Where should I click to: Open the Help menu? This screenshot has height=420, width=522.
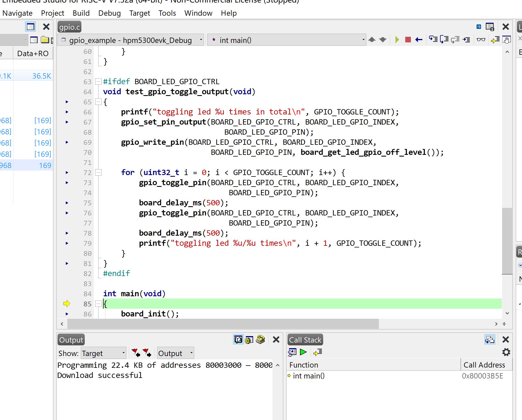click(229, 13)
